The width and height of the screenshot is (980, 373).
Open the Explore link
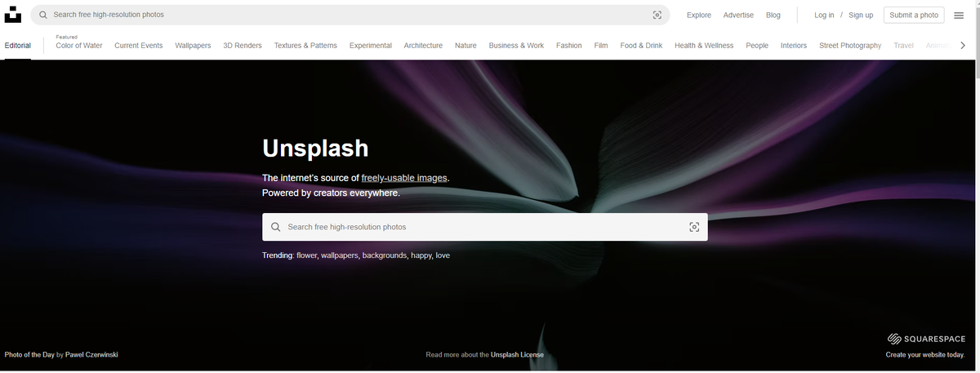point(699,15)
